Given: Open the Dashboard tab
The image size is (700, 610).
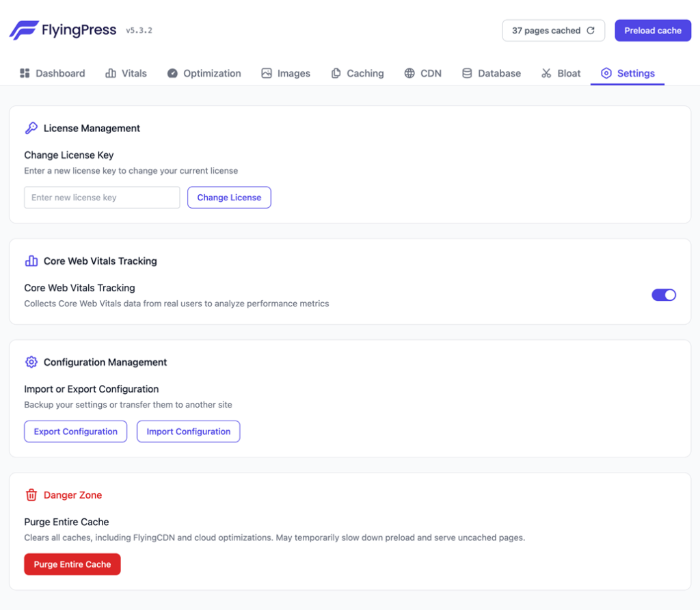Looking at the screenshot, I should tap(53, 73).
